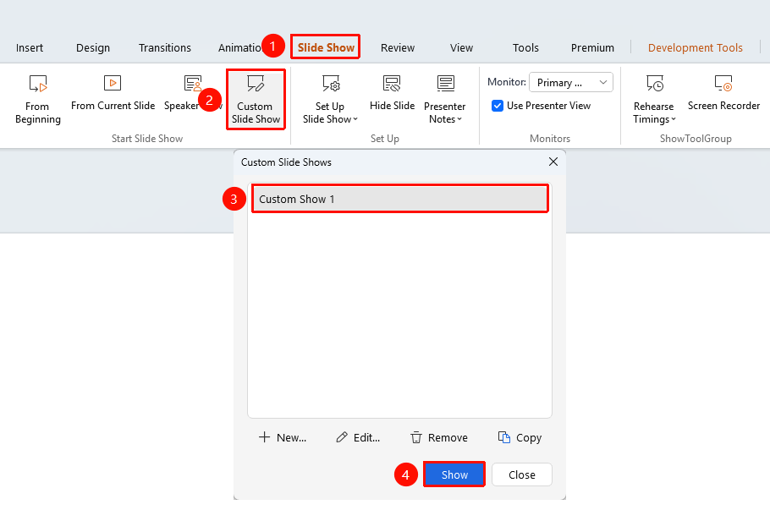Click the Show button
Viewport: 770px width, 532px height.
454,474
